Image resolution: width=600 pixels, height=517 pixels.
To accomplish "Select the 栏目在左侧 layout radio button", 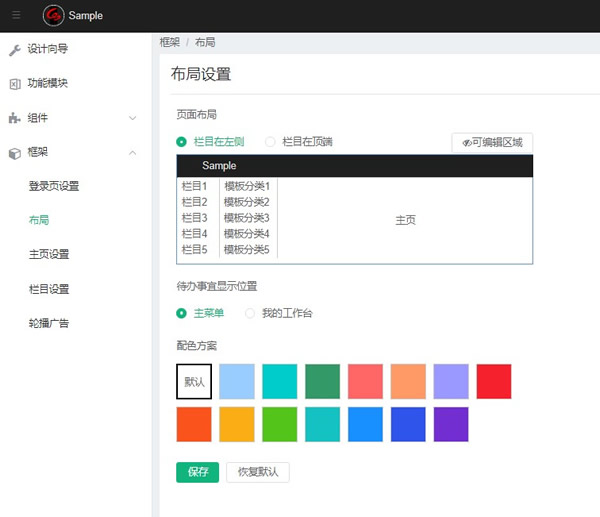I will 182,142.
